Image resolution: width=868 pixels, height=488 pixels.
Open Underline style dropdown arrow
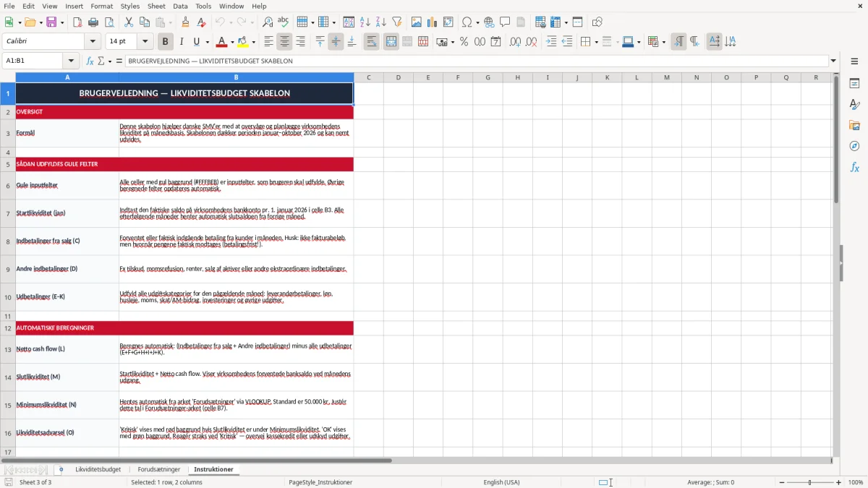207,42
